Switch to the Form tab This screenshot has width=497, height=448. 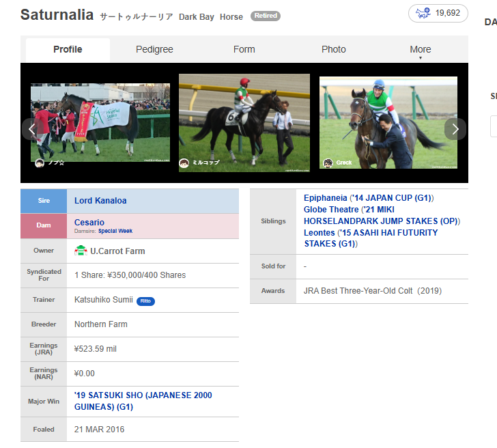coord(244,50)
